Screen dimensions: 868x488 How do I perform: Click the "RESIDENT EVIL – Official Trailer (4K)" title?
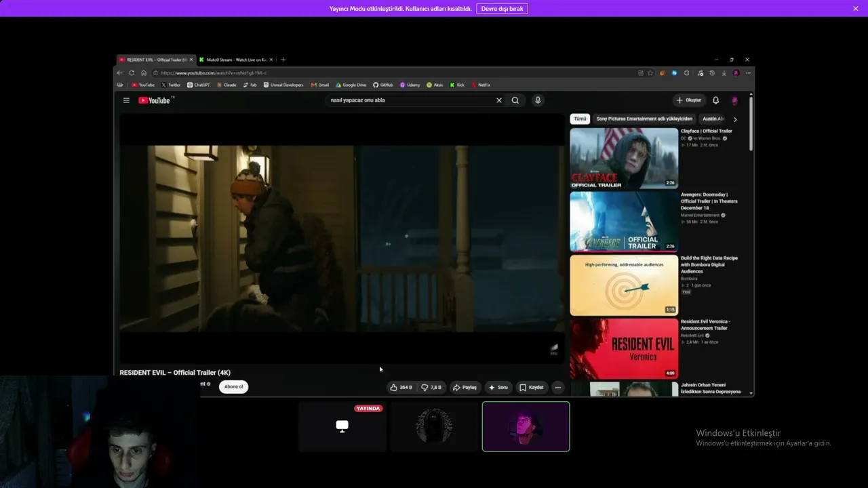pyautogui.click(x=175, y=373)
